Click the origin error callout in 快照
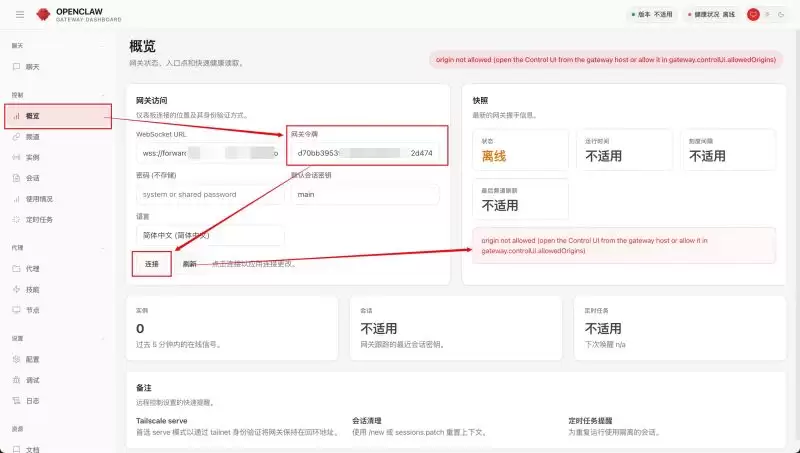This screenshot has width=800, height=453. (x=624, y=246)
